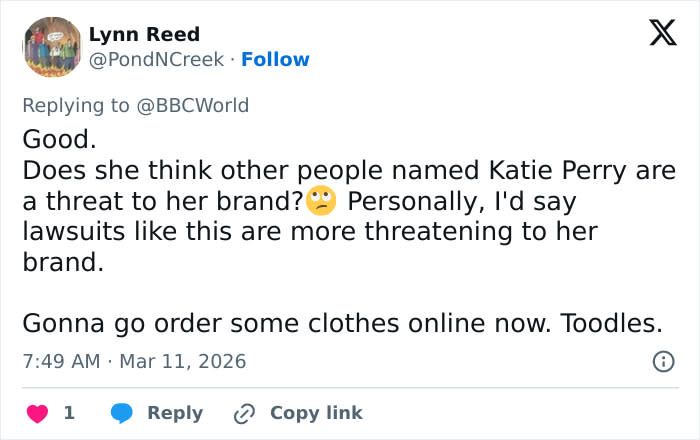Click the blue reply bubble icon
Screen dimensions: 700x440
click(x=122, y=412)
